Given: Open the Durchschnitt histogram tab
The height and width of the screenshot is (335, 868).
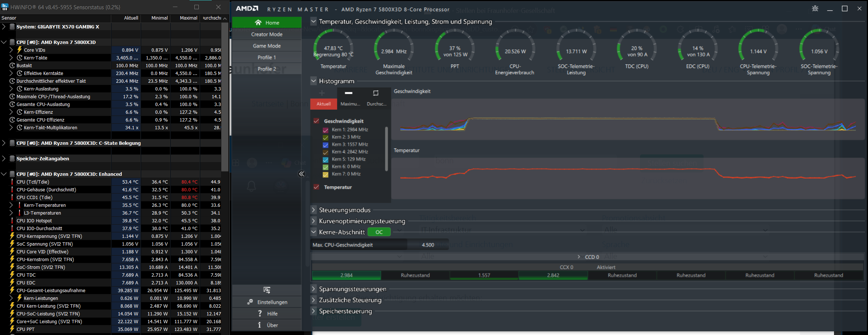Looking at the screenshot, I should pos(377,98).
